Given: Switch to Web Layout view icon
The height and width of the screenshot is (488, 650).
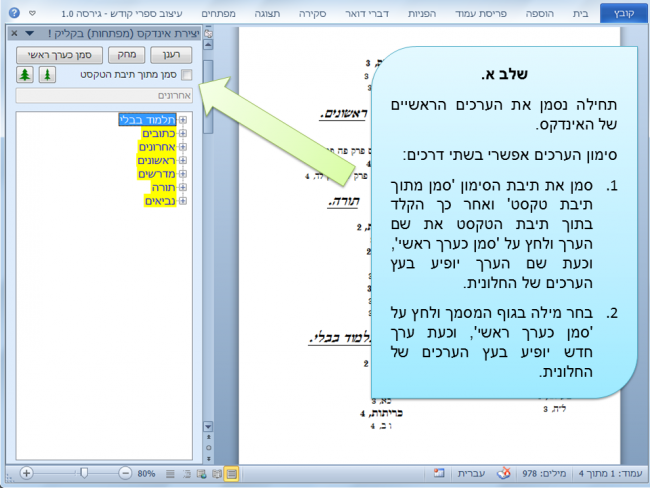Looking at the screenshot, I should click(x=202, y=473).
